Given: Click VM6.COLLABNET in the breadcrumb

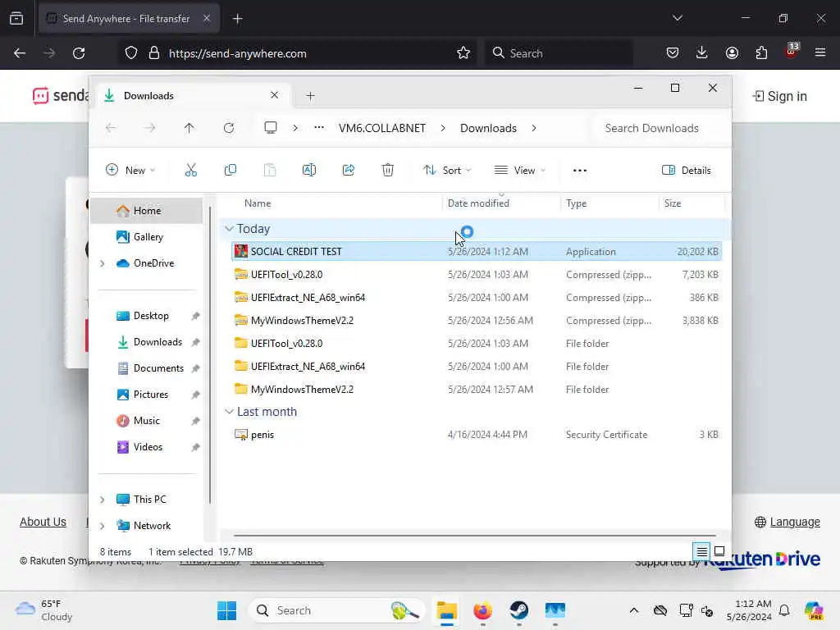Looking at the screenshot, I should [382, 128].
